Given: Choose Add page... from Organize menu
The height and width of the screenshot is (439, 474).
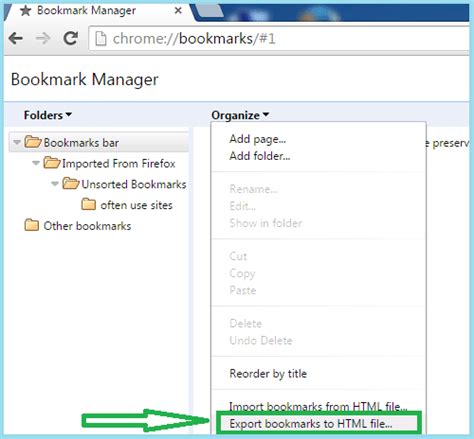Looking at the screenshot, I should [258, 139].
